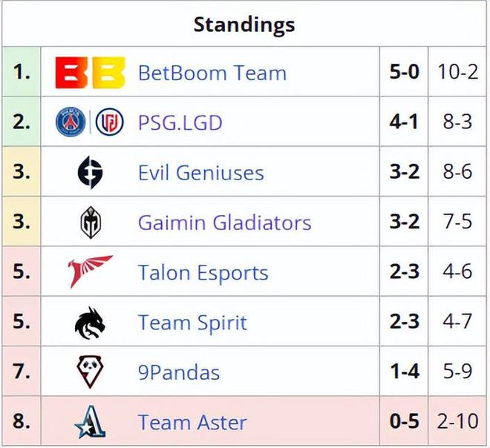Click the Talon Esports red bird logo
The height and width of the screenshot is (448, 490).
(x=90, y=271)
